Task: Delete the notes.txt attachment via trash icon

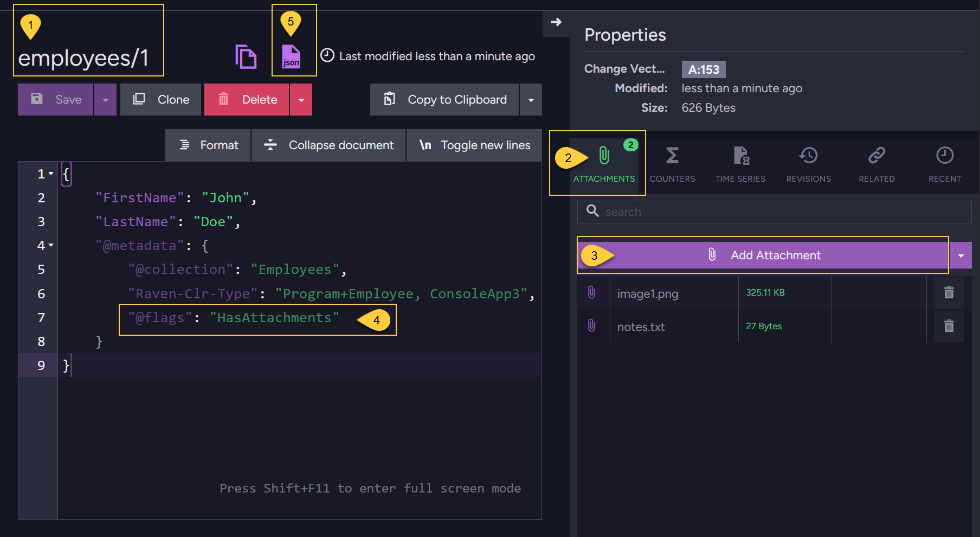Action: (x=949, y=326)
